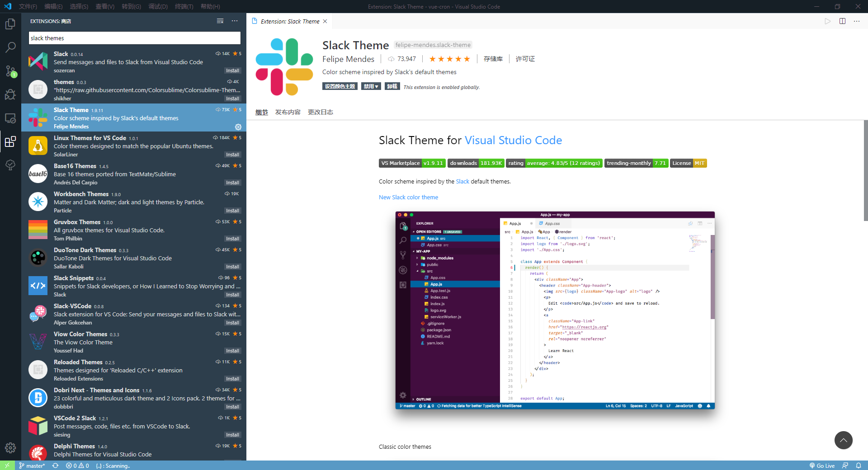Open the New Slack color theme link

tap(408, 197)
